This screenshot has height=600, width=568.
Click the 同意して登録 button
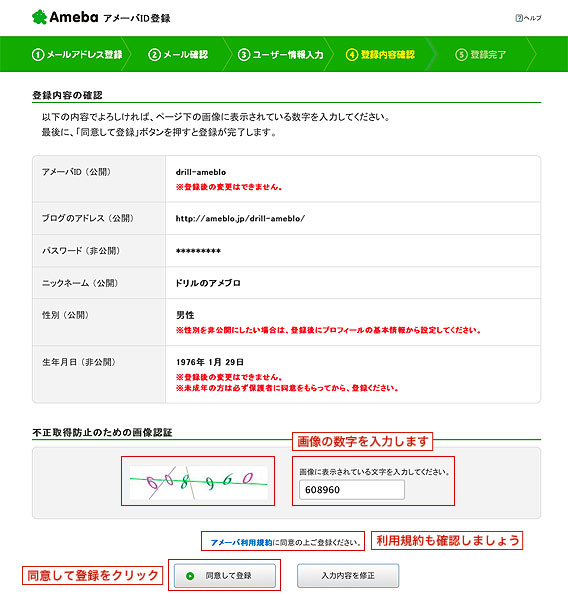pyautogui.click(x=225, y=576)
